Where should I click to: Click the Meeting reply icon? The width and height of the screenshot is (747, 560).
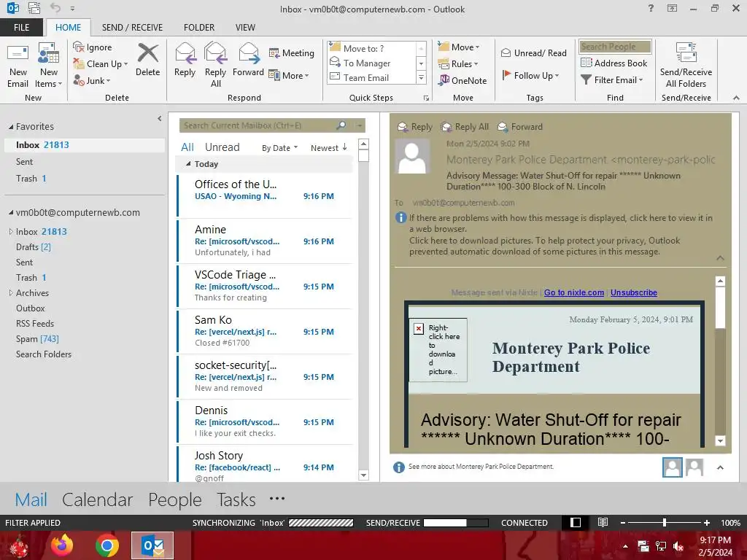[274, 52]
